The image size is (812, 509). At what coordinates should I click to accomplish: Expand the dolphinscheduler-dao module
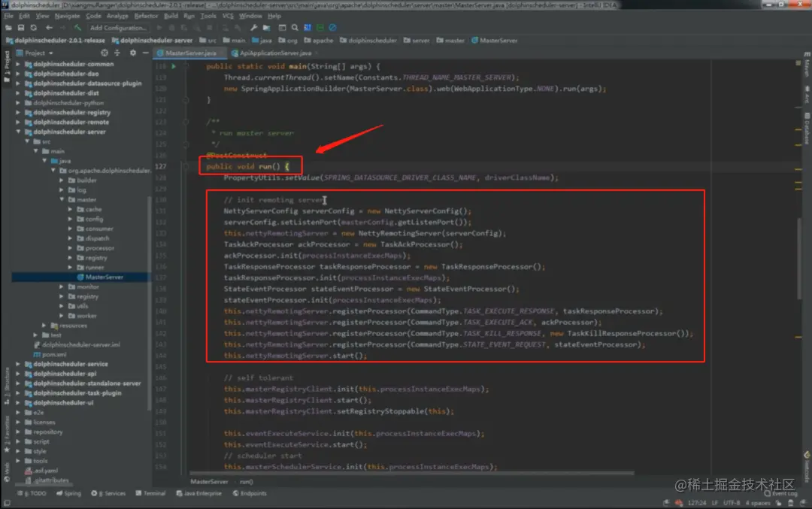pyautogui.click(x=18, y=74)
